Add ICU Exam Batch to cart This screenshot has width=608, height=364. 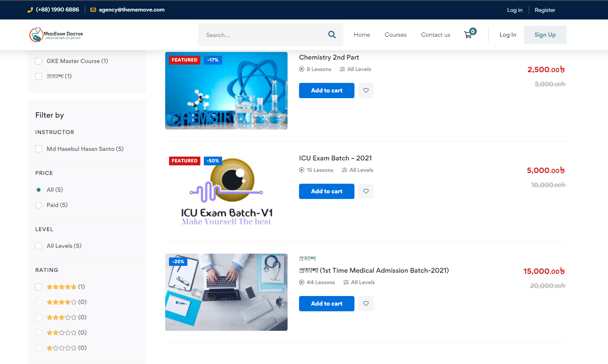pyautogui.click(x=327, y=191)
